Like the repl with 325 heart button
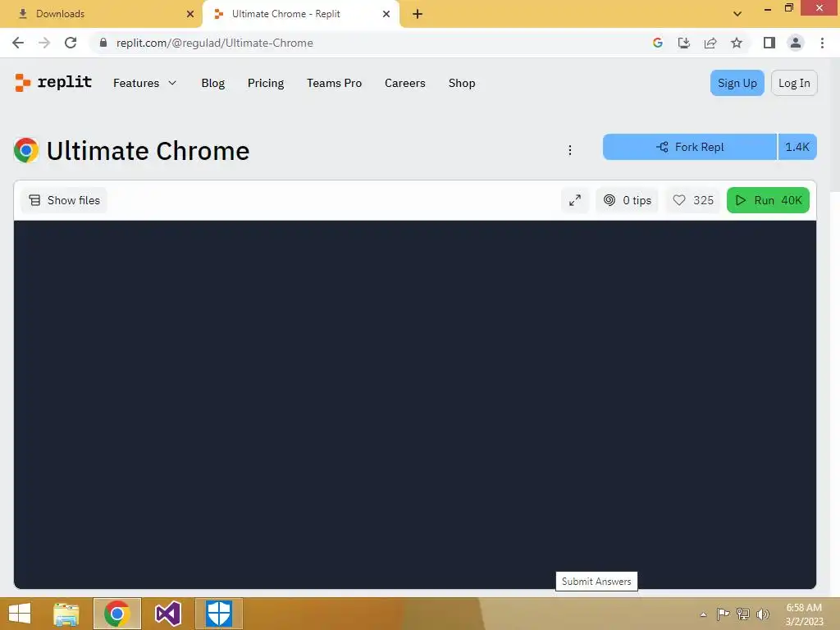The height and width of the screenshot is (630, 840). tap(692, 200)
